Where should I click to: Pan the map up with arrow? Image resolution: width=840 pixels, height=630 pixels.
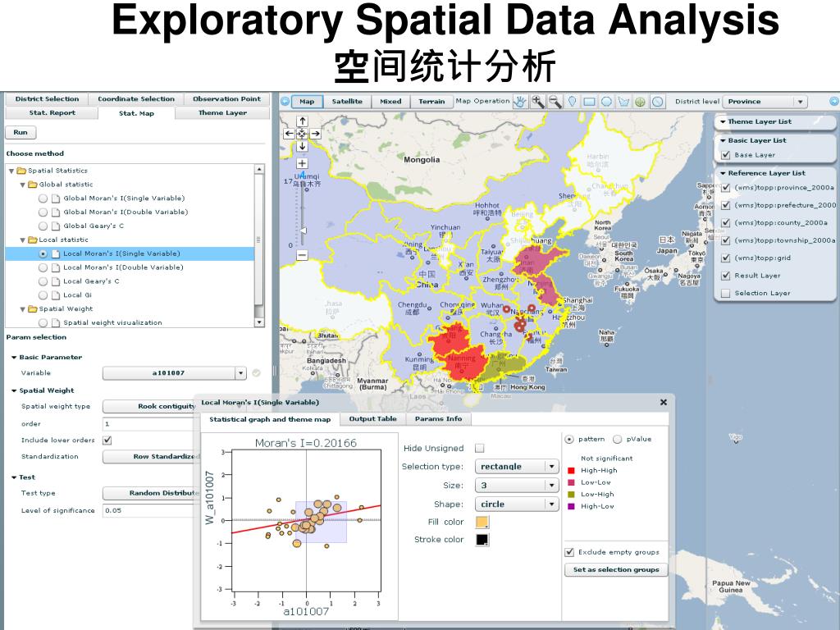[x=302, y=121]
